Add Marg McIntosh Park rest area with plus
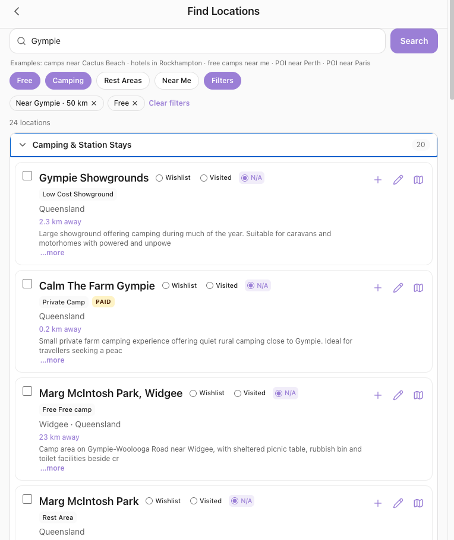This screenshot has height=540, width=454. click(378, 503)
